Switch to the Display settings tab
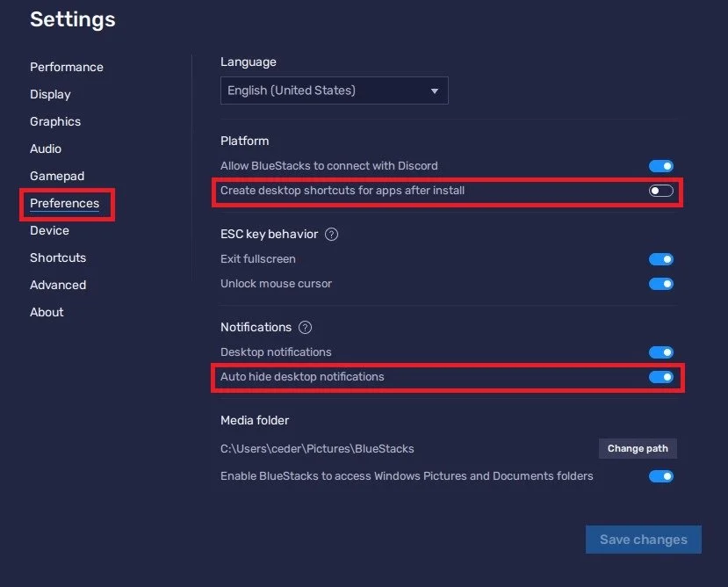Screen dimensions: 728x587 [x=50, y=94]
